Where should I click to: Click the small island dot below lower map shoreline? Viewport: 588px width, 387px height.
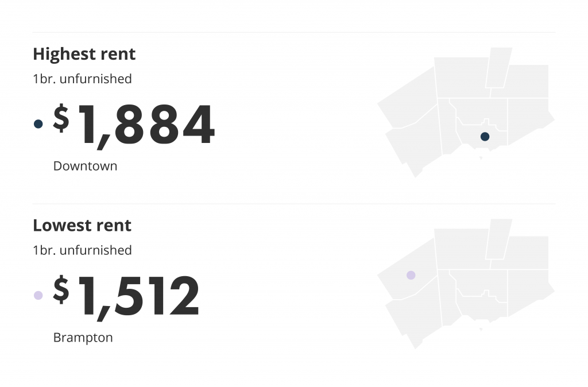[x=481, y=330]
